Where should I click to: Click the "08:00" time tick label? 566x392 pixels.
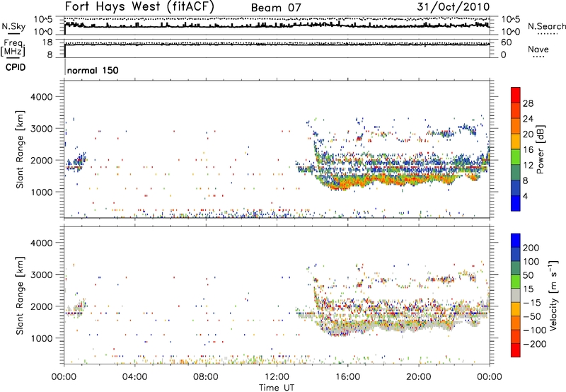click(x=206, y=377)
